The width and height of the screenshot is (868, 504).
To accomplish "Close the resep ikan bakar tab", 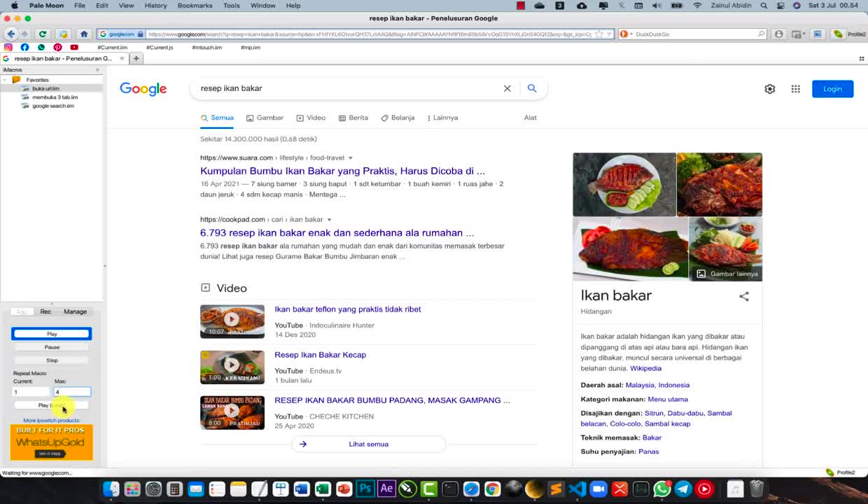I will [x=121, y=59].
